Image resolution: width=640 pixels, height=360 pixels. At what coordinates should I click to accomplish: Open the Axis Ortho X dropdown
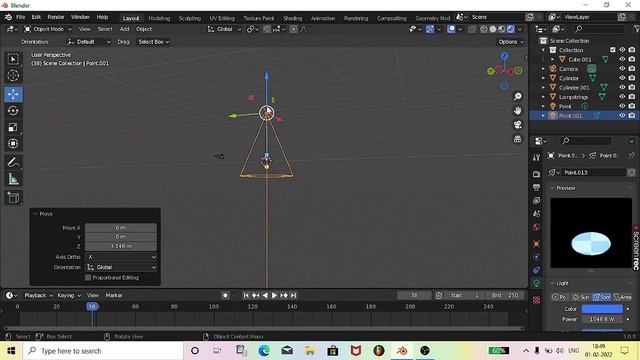click(x=121, y=257)
